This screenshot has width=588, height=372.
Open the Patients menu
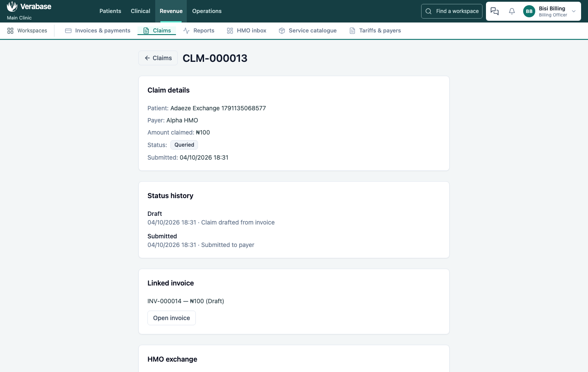(110, 11)
